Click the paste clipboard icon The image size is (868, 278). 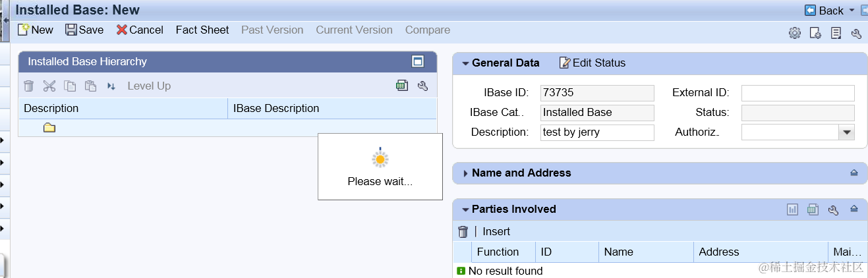tap(91, 86)
